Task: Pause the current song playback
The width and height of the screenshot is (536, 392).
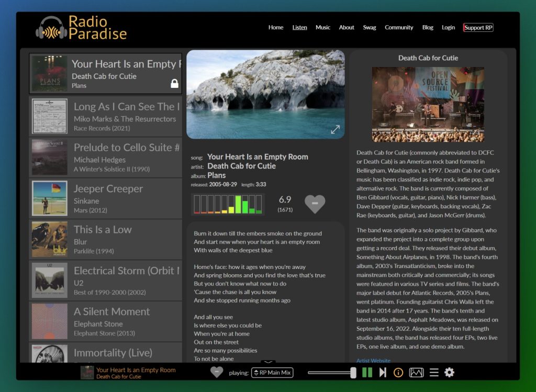Action: click(367, 373)
